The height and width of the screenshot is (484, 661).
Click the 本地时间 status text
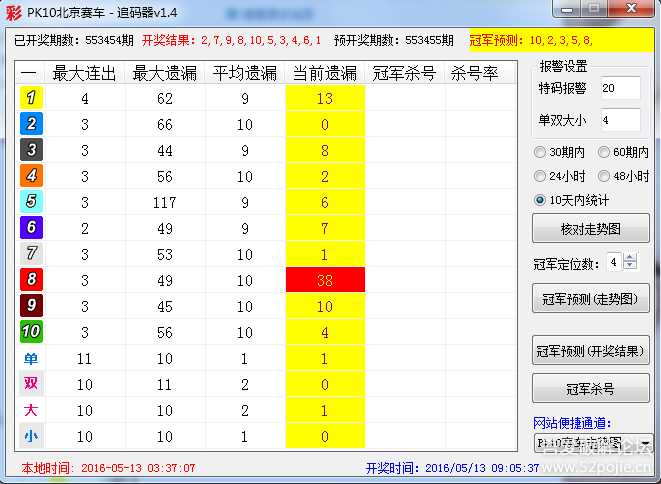tap(108, 468)
